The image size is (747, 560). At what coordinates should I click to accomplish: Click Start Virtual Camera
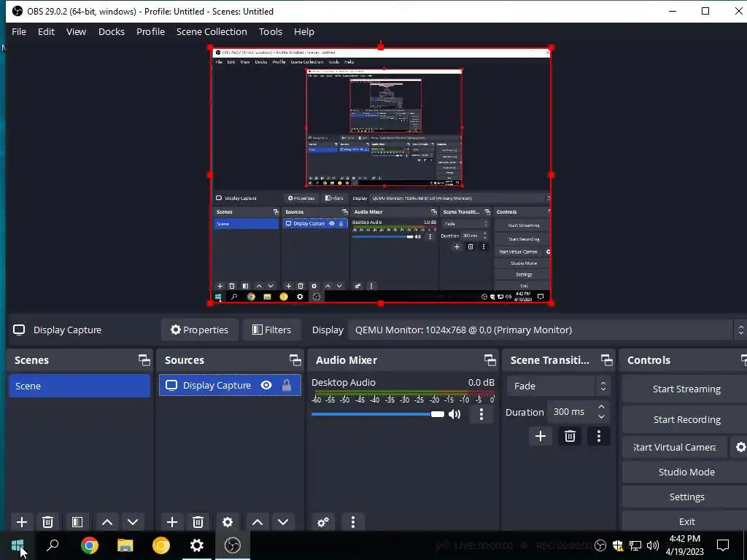click(x=675, y=447)
